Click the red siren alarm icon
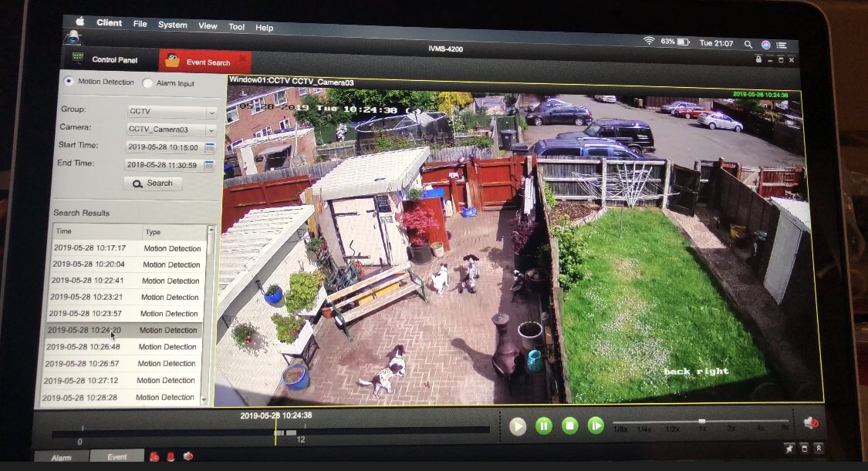 pos(171,456)
